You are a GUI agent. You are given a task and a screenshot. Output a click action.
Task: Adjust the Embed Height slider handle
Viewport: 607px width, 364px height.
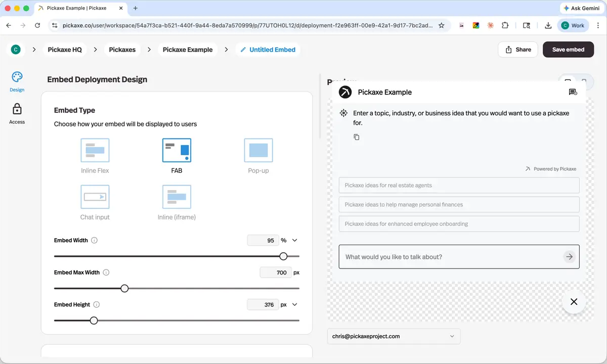[94, 321]
